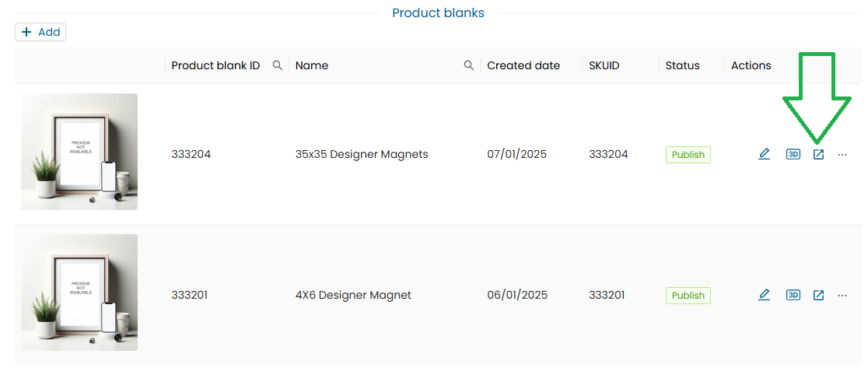Viewport: 868px width, 368px height.
Task: Open external link icon for product 333204
Action: (x=818, y=154)
